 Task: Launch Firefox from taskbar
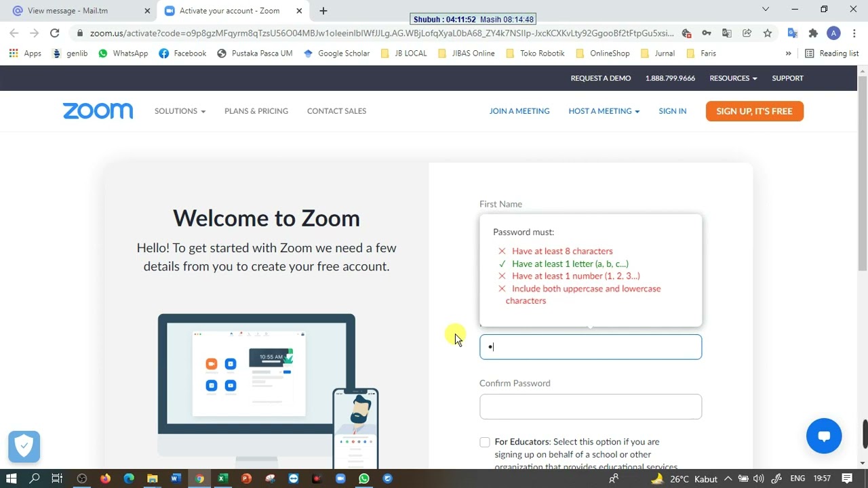coord(105,479)
